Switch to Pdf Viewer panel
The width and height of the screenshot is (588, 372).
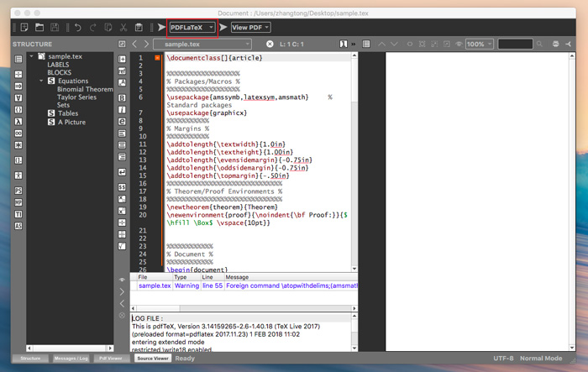pos(111,359)
